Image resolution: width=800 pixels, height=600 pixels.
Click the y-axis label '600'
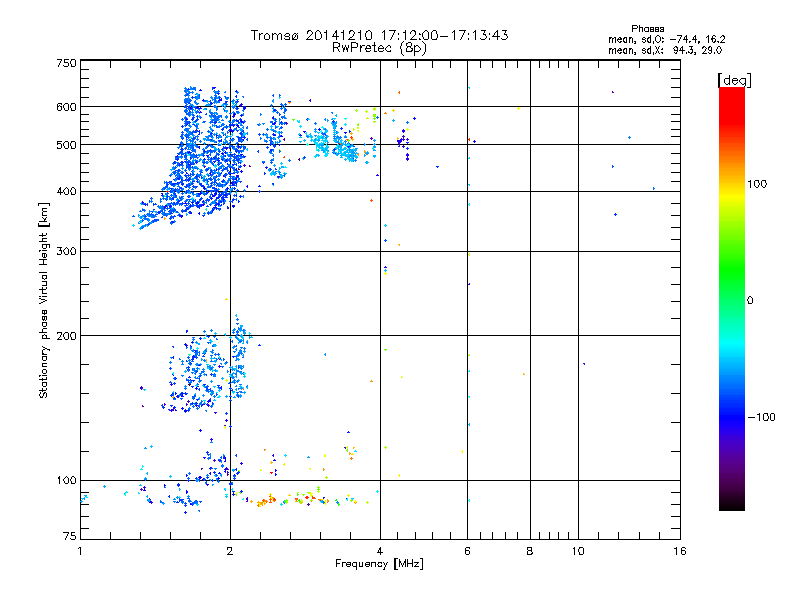66,107
